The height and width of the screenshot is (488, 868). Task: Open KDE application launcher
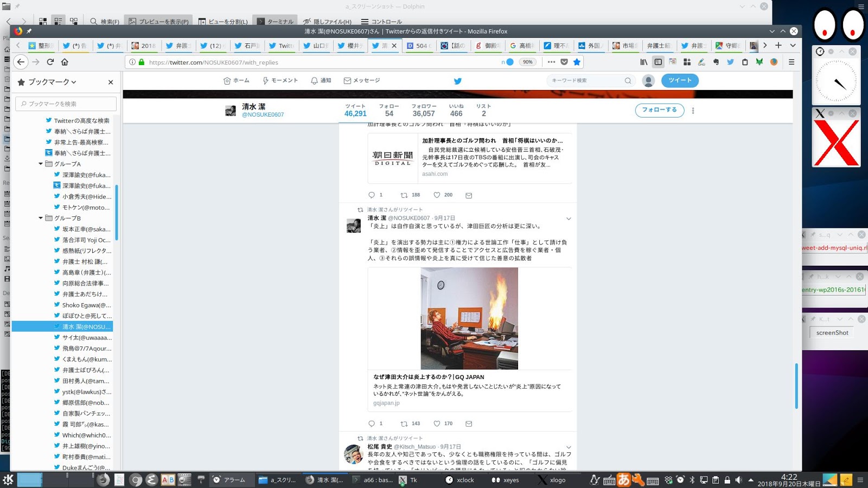[8, 479]
